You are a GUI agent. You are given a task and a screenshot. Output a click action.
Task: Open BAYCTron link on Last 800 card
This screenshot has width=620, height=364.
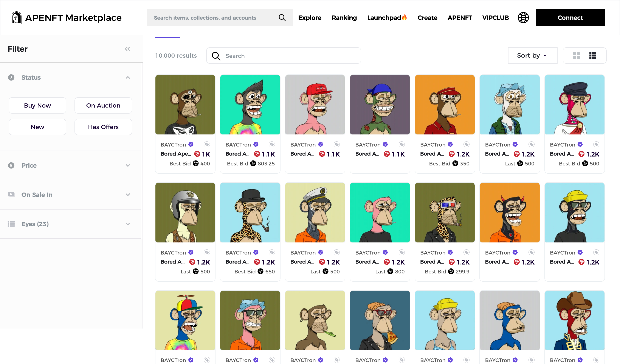[368, 253]
